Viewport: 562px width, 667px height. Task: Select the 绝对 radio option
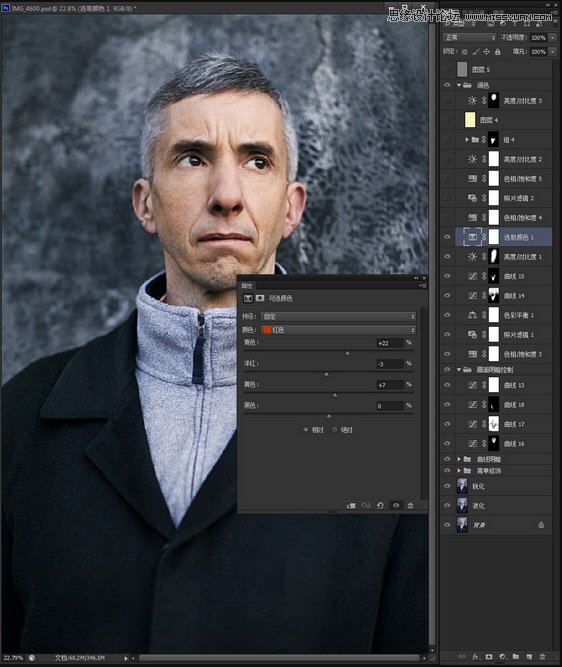pos(335,430)
